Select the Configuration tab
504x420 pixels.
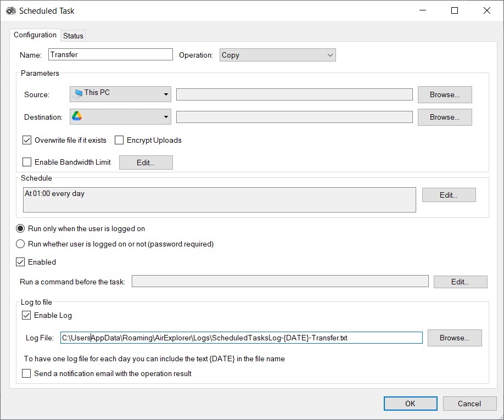(35, 35)
